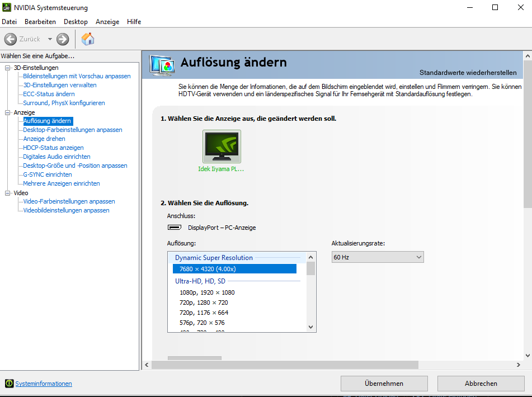Open Desktop-Farbeinstellungen anpassen
The image size is (532, 397).
(x=73, y=130)
